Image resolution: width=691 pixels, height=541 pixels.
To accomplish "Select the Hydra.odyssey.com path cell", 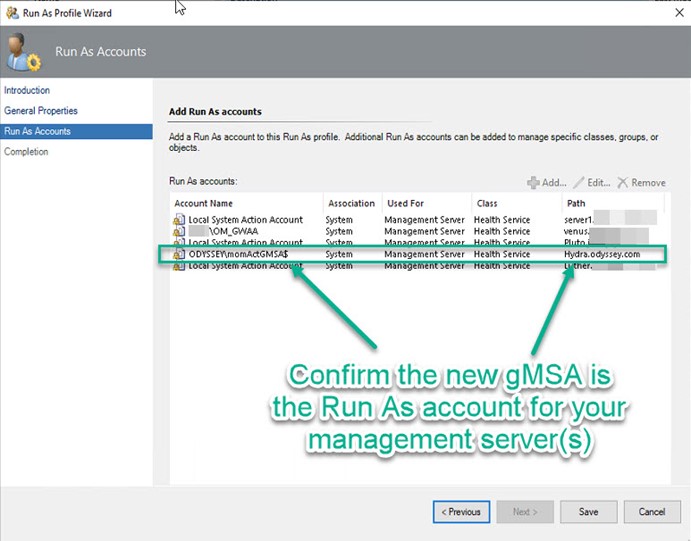I will [600, 255].
